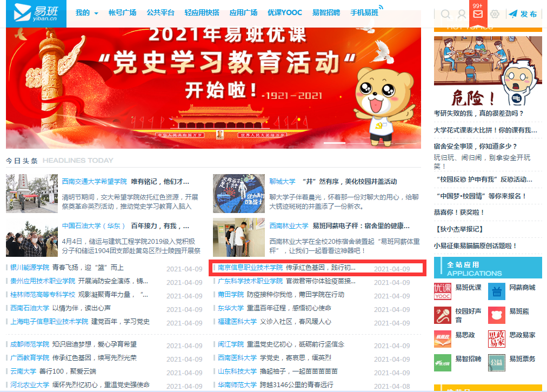Go to the yiban.cn logo home

pos(36,14)
